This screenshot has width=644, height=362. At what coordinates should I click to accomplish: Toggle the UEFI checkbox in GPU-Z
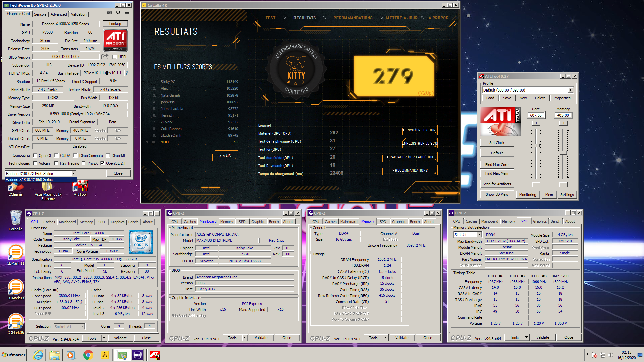pyautogui.click(x=114, y=57)
